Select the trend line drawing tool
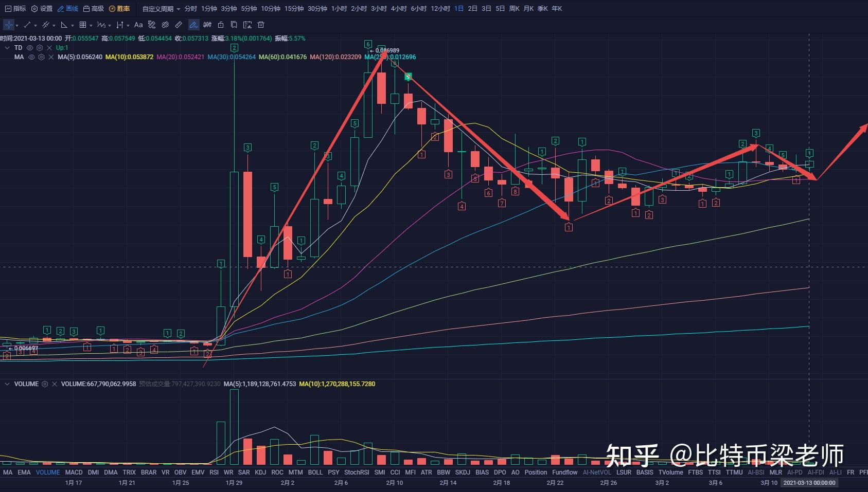 (x=27, y=25)
